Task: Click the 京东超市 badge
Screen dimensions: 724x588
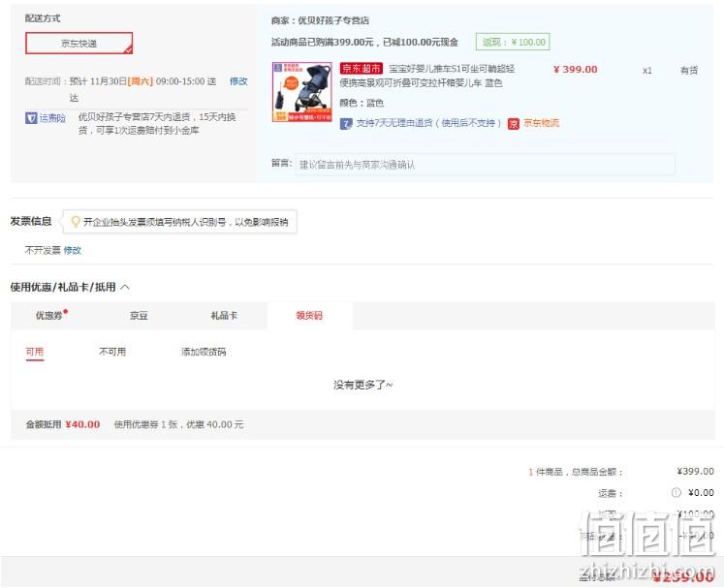Action: [x=362, y=69]
